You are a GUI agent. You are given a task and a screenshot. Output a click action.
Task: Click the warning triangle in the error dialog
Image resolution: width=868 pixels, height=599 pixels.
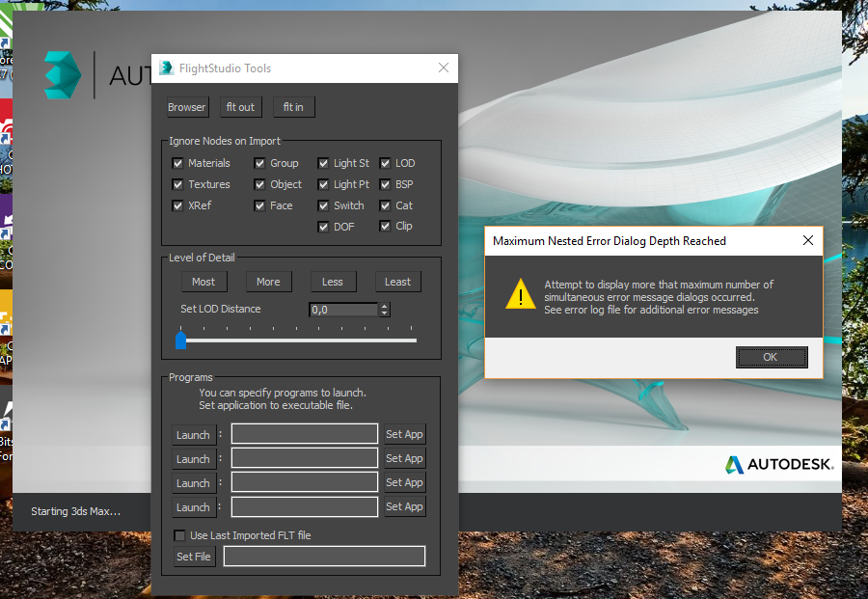[x=521, y=296]
